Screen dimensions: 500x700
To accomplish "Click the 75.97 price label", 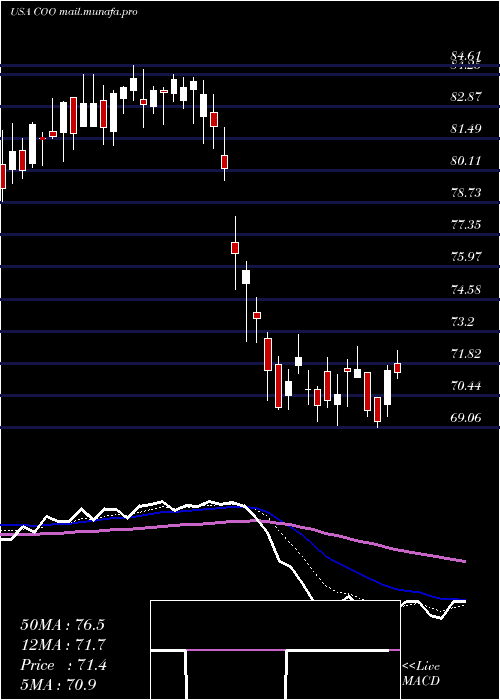I will coord(466,257).
